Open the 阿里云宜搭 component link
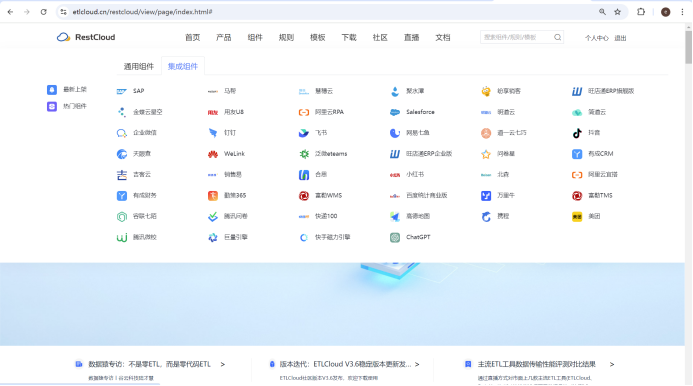The image size is (693, 386). pos(603,175)
